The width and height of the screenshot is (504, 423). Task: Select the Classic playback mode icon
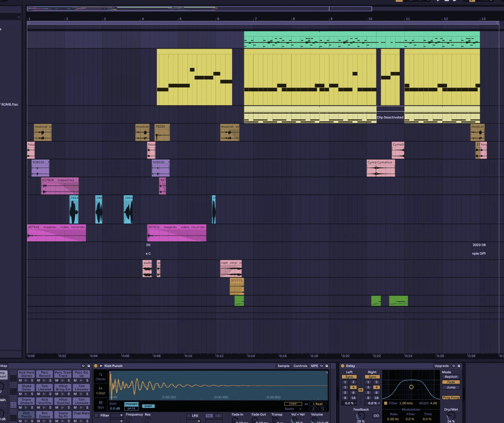[101, 376]
